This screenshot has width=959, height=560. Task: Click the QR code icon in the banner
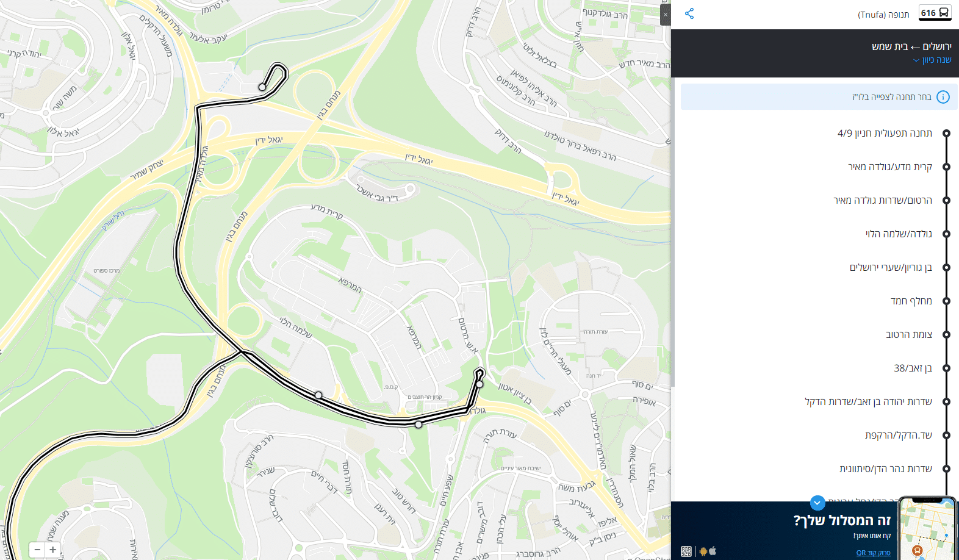coord(686,551)
